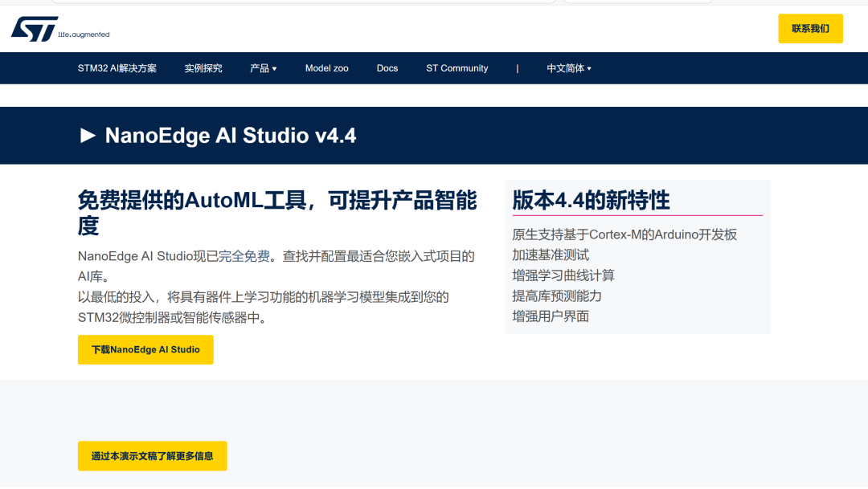Click the 版本4.4的新特性 heading
Image resolution: width=868 pixels, height=489 pixels.
coord(592,200)
